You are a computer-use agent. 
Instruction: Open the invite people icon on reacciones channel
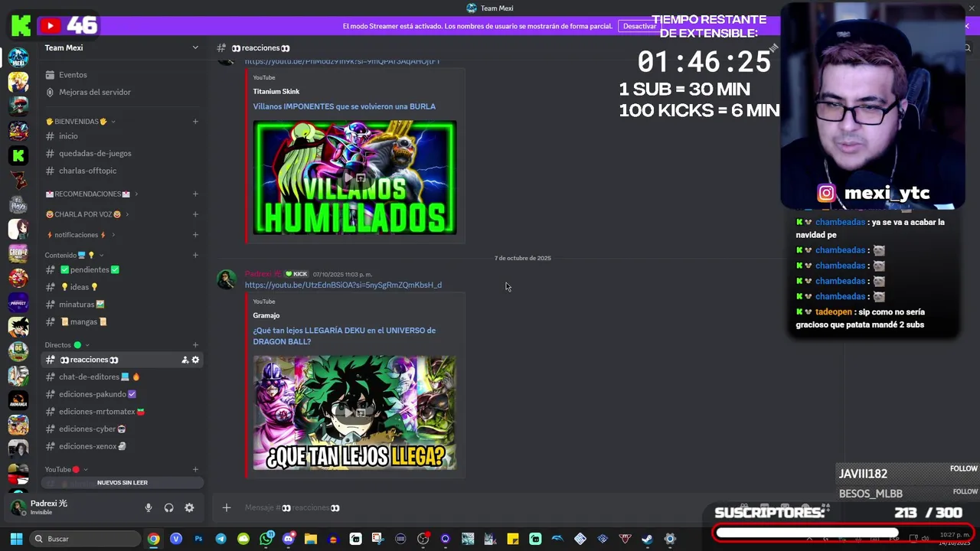185,360
